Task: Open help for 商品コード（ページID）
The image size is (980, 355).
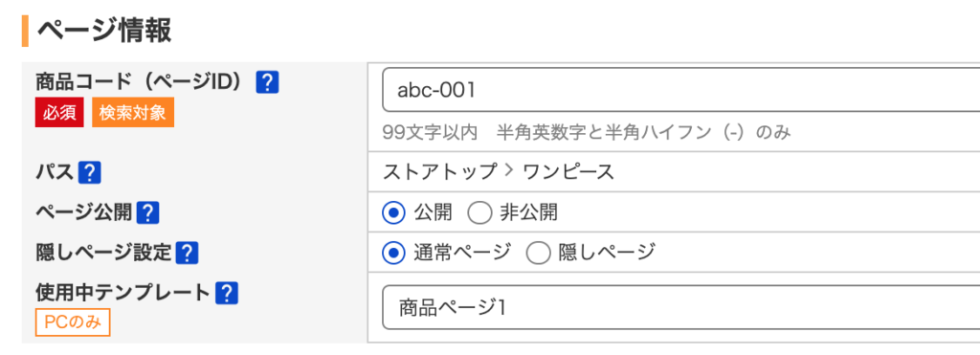Action: pos(267,82)
